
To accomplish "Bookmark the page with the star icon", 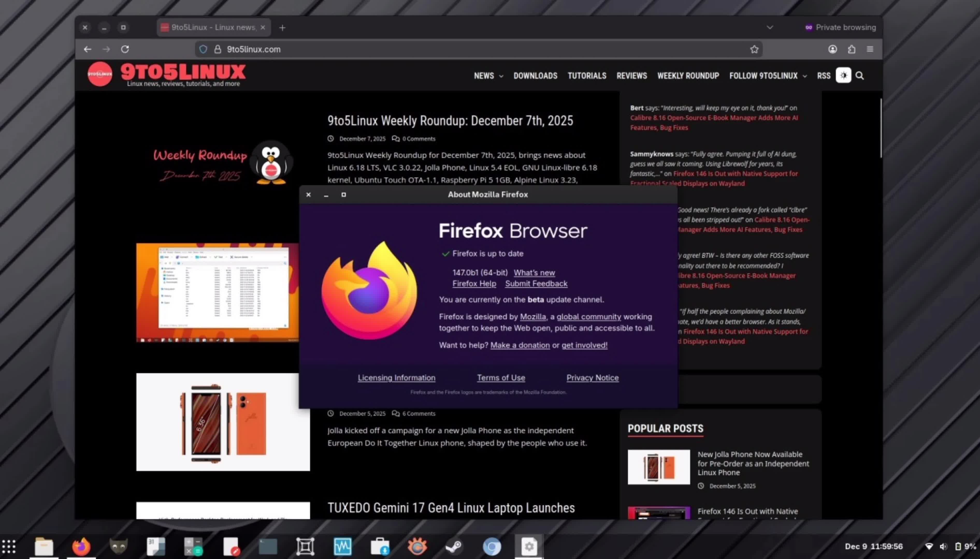I will pyautogui.click(x=754, y=49).
